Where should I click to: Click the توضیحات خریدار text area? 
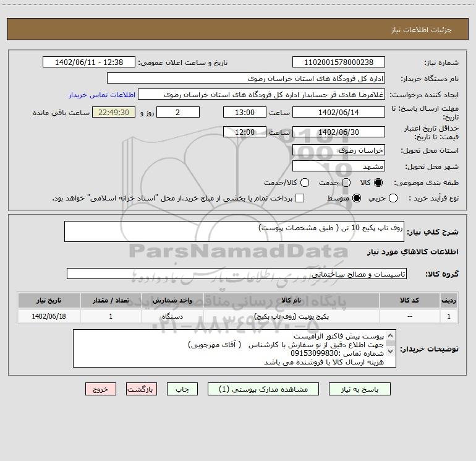(x=234, y=348)
